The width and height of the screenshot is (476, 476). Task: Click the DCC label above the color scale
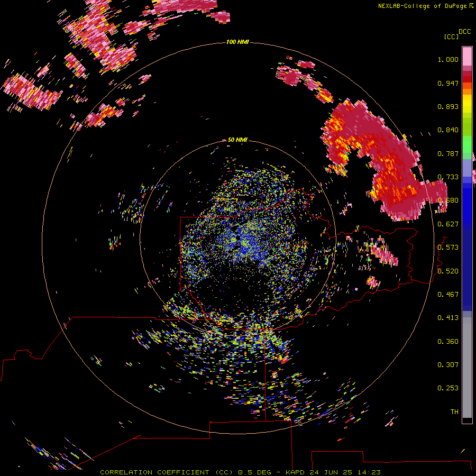point(464,32)
